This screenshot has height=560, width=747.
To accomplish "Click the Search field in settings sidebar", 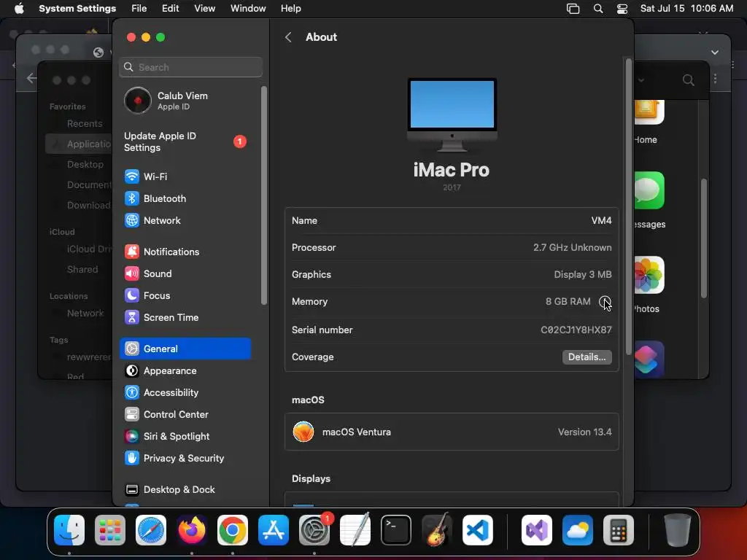I will (190, 67).
